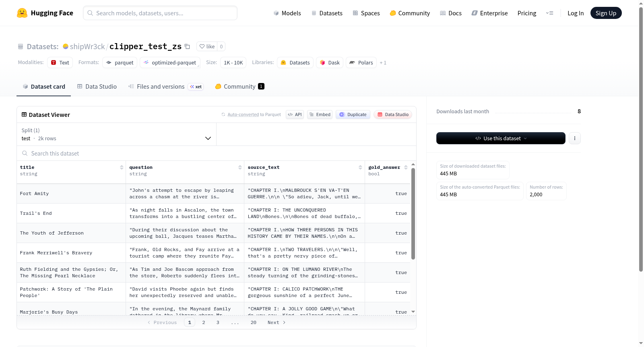
Task: Select the Ruth Fielding and the Gypsies cell
Action: pyautogui.click(x=71, y=272)
